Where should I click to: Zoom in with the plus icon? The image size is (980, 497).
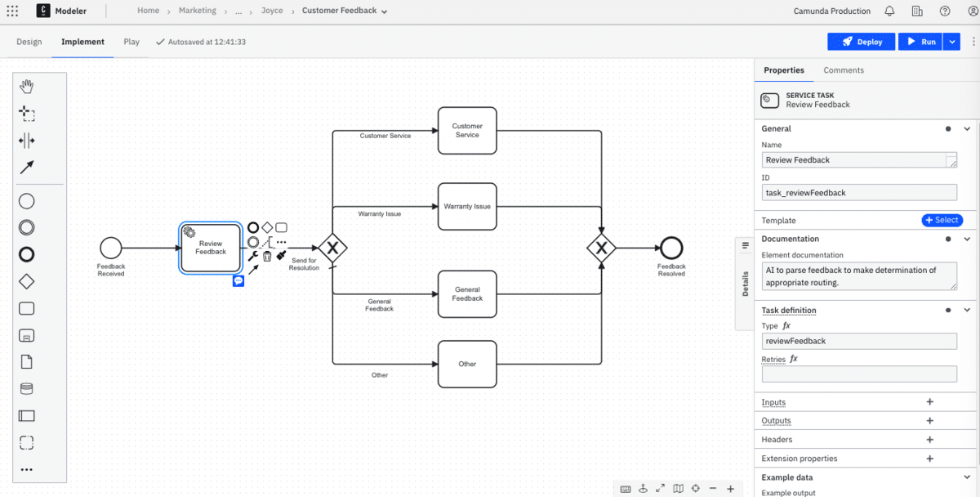(730, 489)
